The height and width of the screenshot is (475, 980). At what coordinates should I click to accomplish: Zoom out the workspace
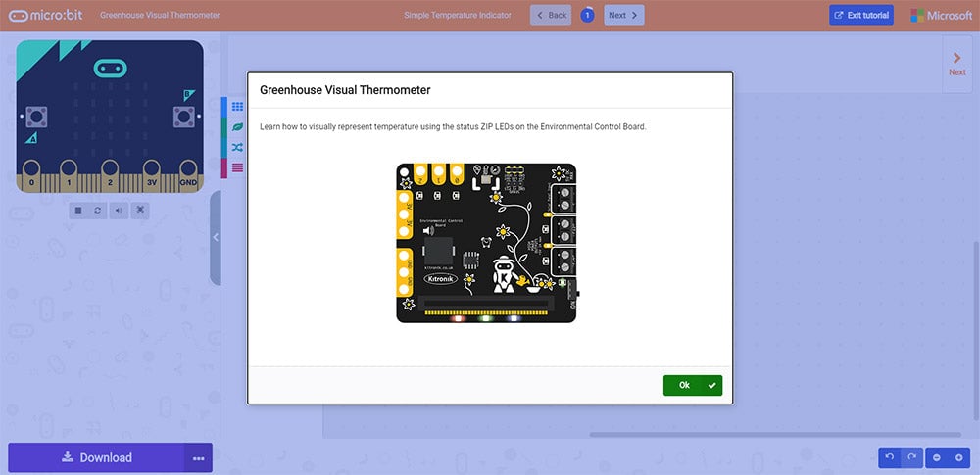point(937,457)
